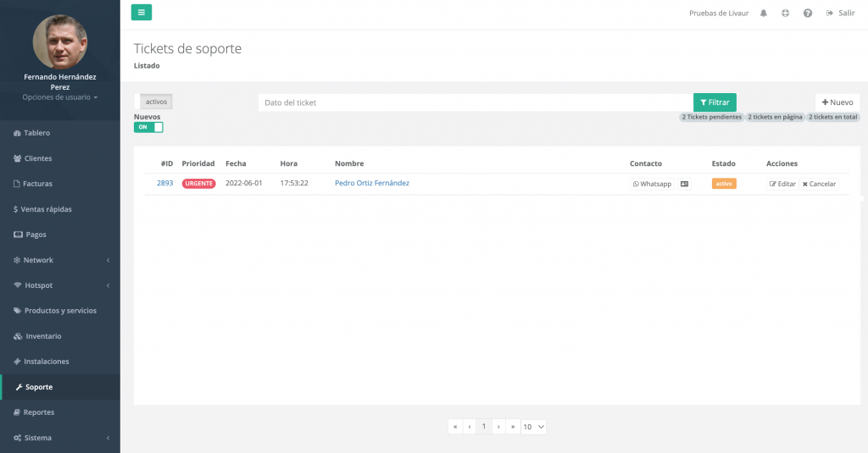The height and width of the screenshot is (453, 868).
Task: Navigate to Facturas in the sidebar
Action: pos(38,184)
